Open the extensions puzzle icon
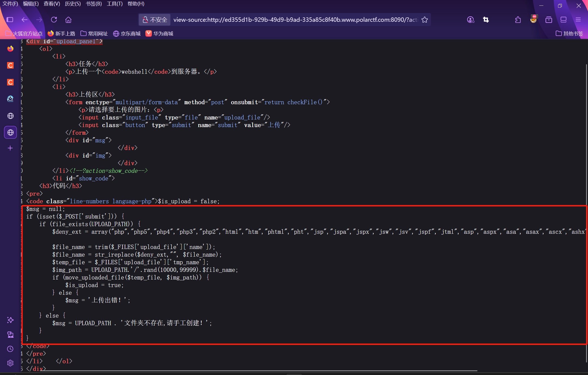The height and width of the screenshot is (375, 588). 518,20
